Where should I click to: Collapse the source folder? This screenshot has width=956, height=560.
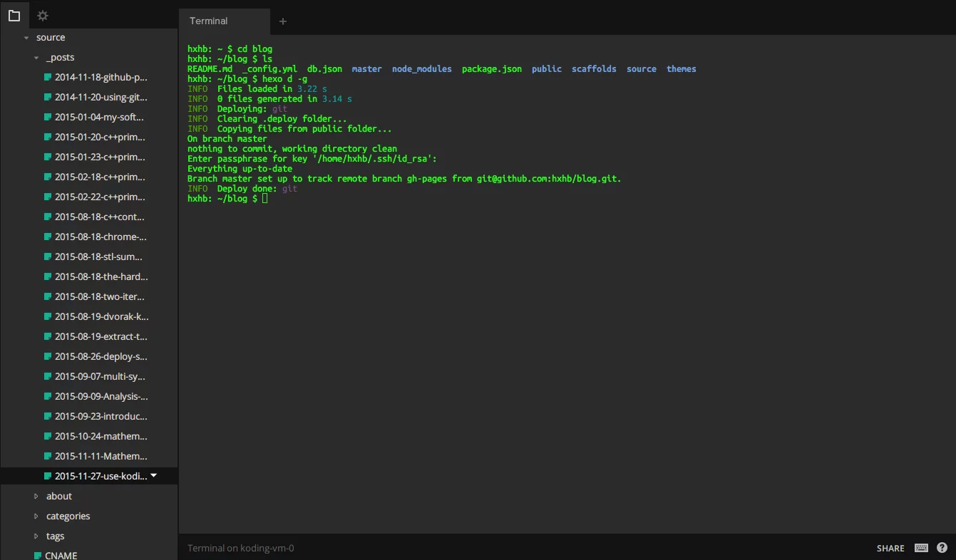pos(26,38)
